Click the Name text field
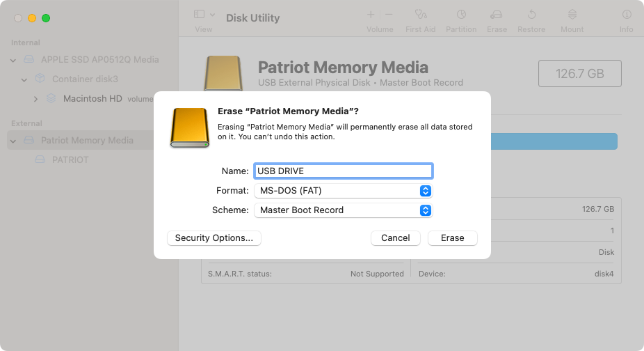Screen dimensions: 644x351 tap(344, 171)
